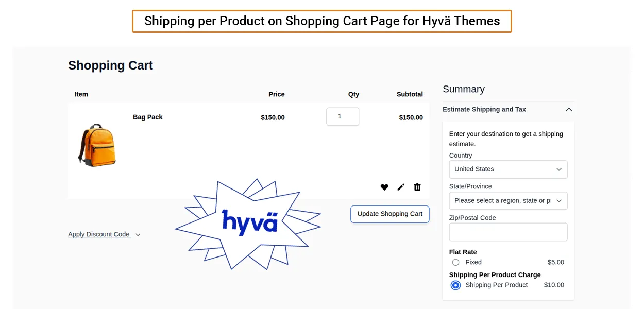Click the Item column header
Viewport: 644px width, 309px height.
coord(81,94)
